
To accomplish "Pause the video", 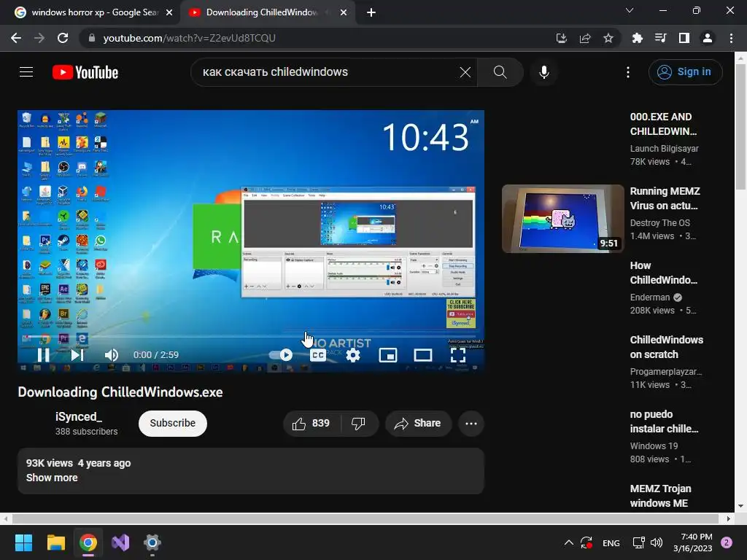I will pyautogui.click(x=43, y=355).
